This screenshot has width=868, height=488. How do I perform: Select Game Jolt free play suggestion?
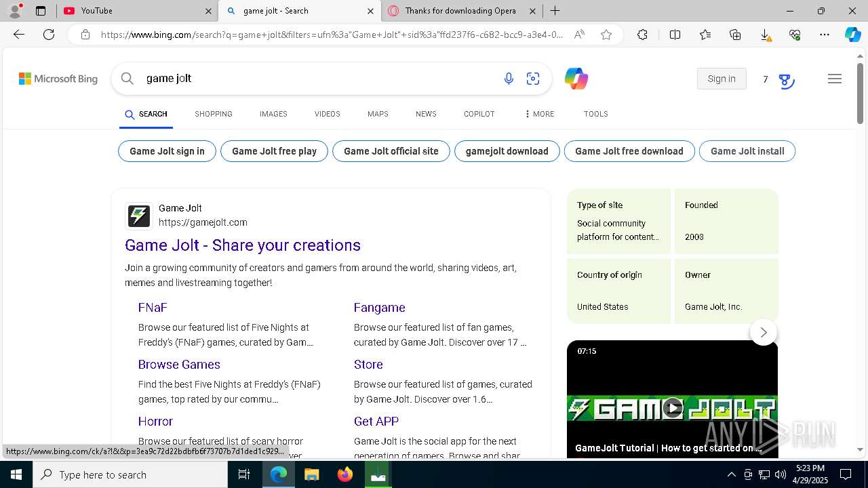[274, 151]
